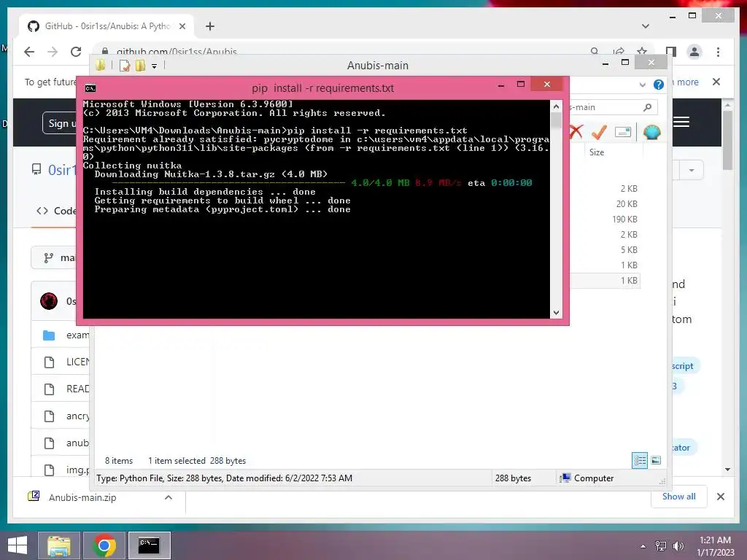Open Windows Start menu
The height and width of the screenshot is (560, 747).
click(x=18, y=545)
